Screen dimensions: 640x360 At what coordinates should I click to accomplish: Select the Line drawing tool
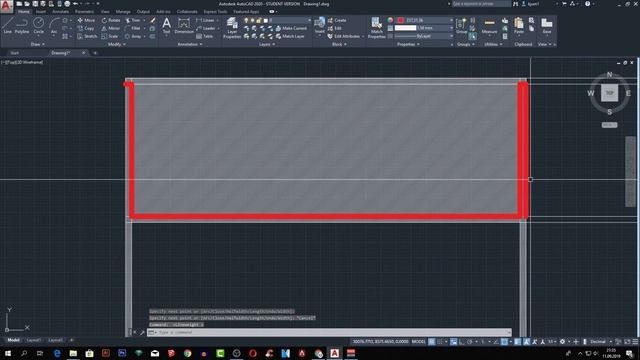(x=7, y=25)
